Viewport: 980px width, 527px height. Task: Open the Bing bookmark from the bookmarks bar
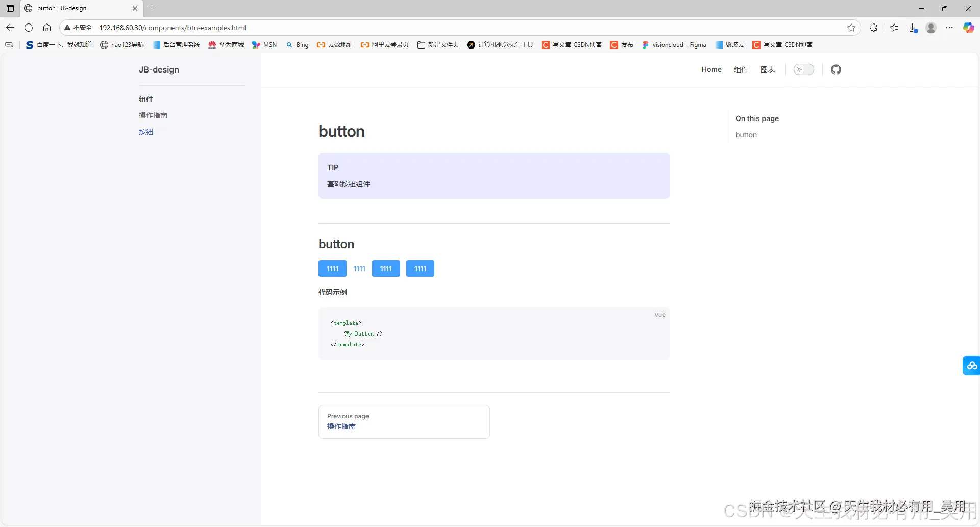pos(297,45)
